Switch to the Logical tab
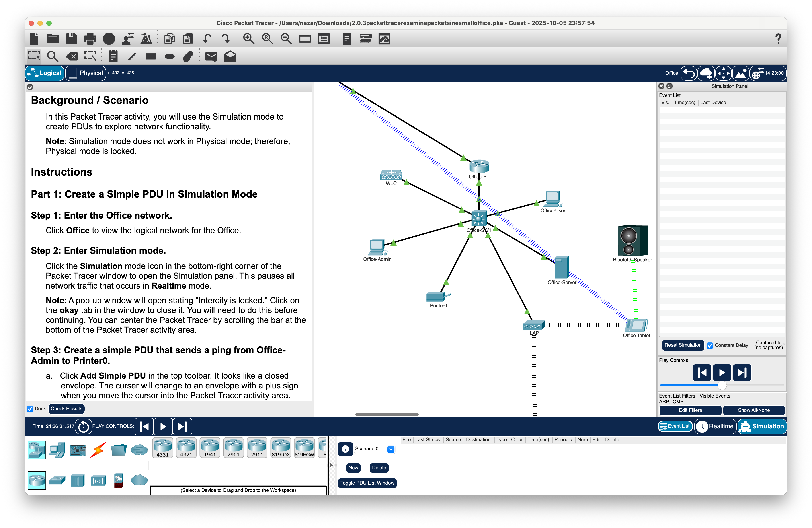812x528 pixels. [x=45, y=73]
